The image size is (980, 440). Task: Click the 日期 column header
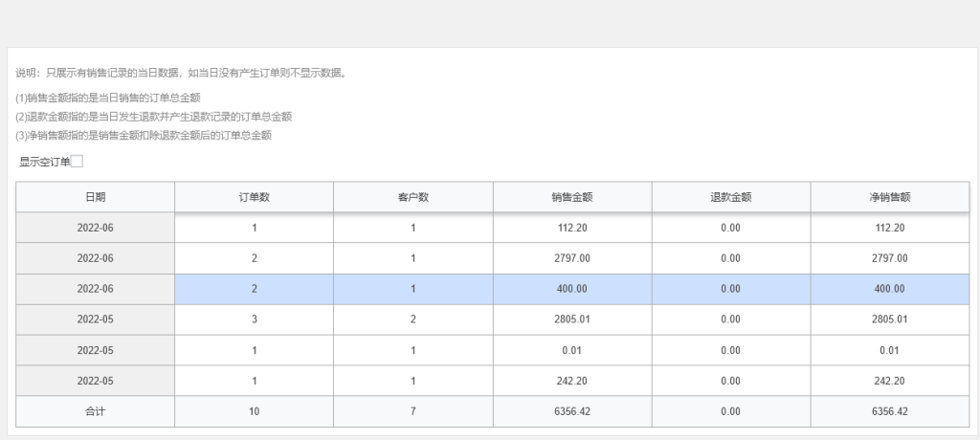[95, 197]
